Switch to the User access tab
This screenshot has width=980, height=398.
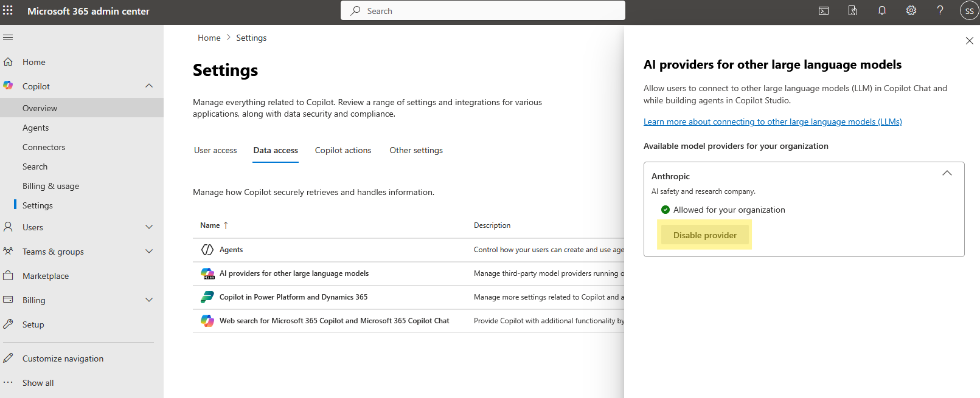pos(215,151)
